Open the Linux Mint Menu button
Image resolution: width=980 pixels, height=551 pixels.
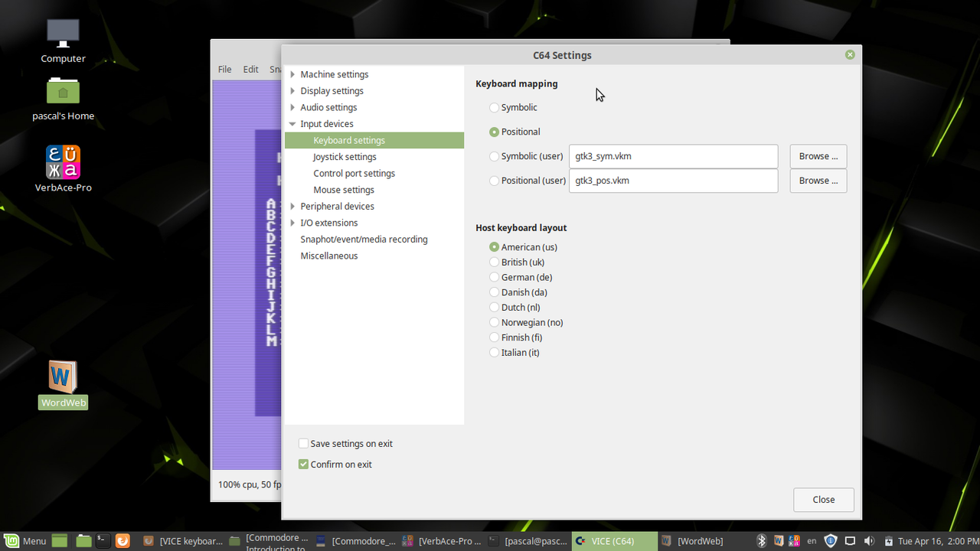click(x=25, y=541)
